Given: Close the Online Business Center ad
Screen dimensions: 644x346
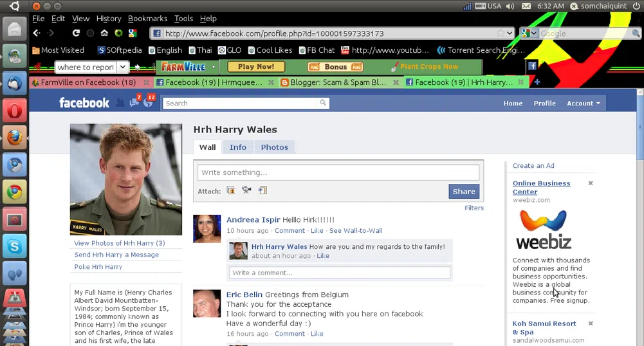Looking at the screenshot, I should 591,183.
